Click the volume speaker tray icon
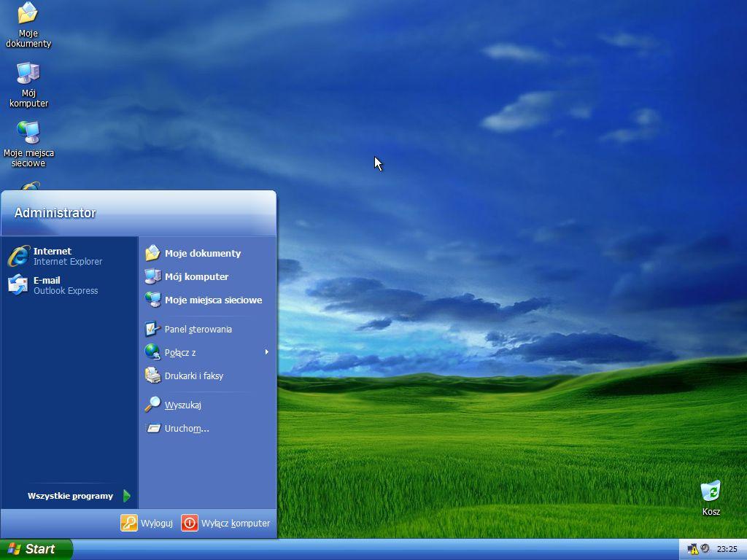 coord(705,549)
